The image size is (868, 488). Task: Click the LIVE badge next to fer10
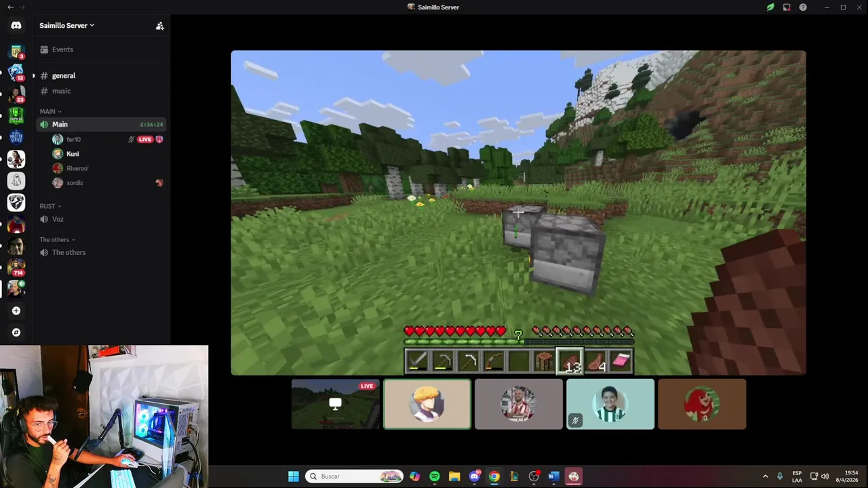pyautogui.click(x=145, y=140)
